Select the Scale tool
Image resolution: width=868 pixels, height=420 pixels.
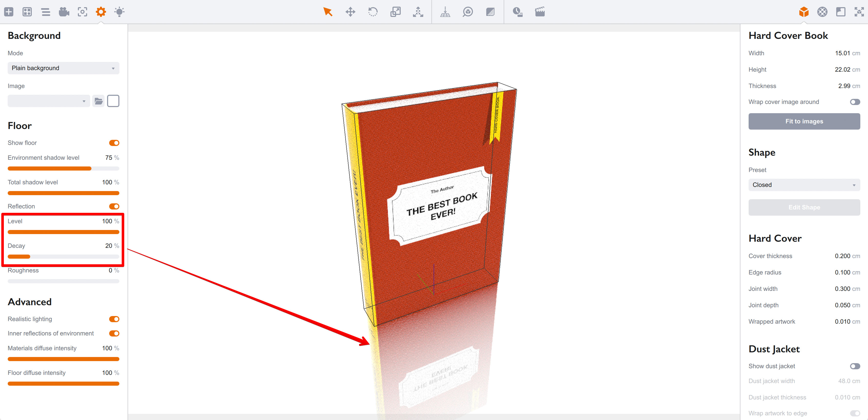(x=396, y=12)
